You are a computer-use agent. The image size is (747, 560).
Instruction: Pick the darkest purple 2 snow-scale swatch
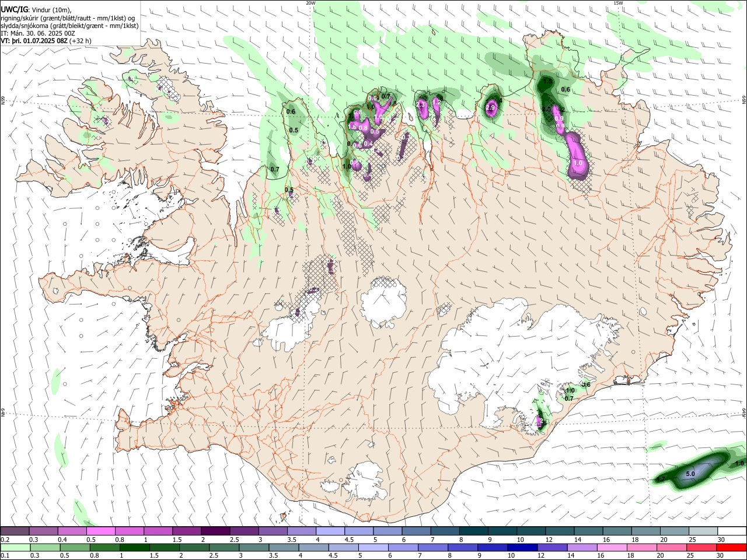[x=215, y=531]
